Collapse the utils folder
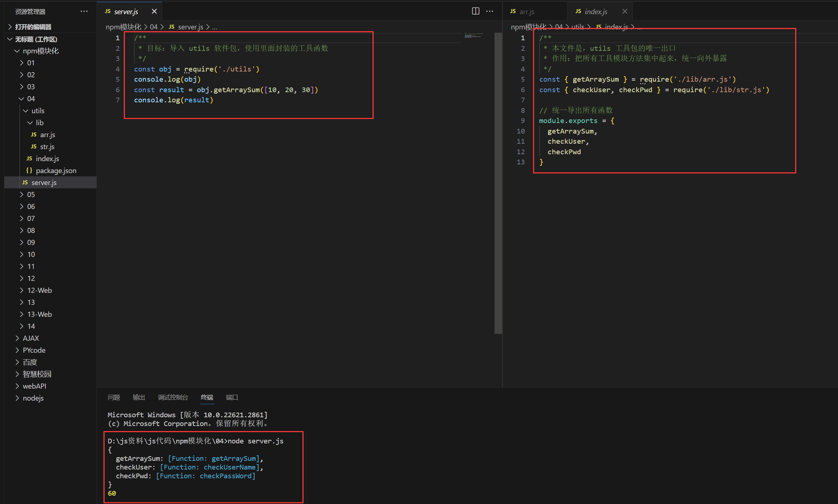Viewport: 838px width, 504px height. pyautogui.click(x=50, y=111)
